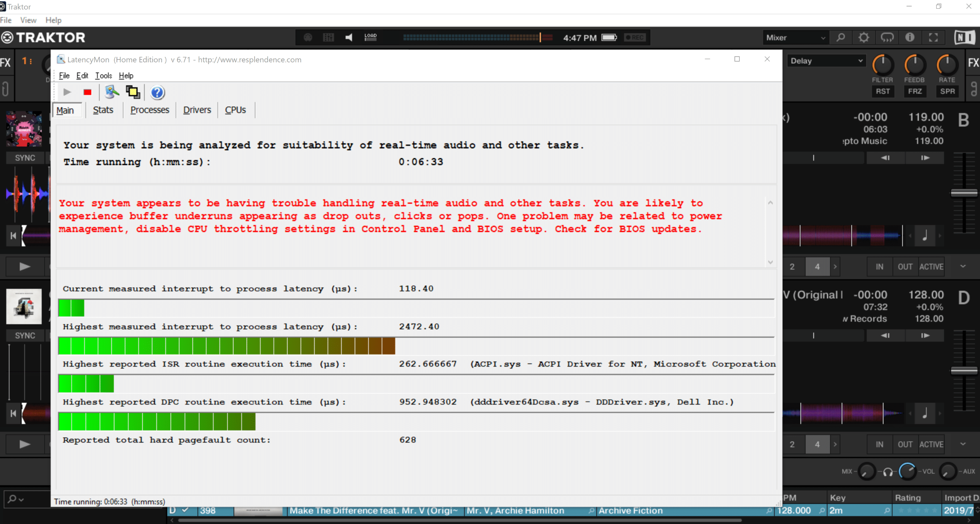Switch to LatencyMon Stats tab

click(x=103, y=110)
